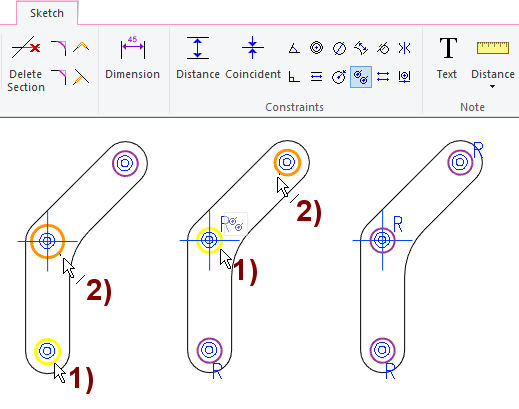
Task: Click the orange highlighted circle in first sketch
Action: click(x=47, y=241)
